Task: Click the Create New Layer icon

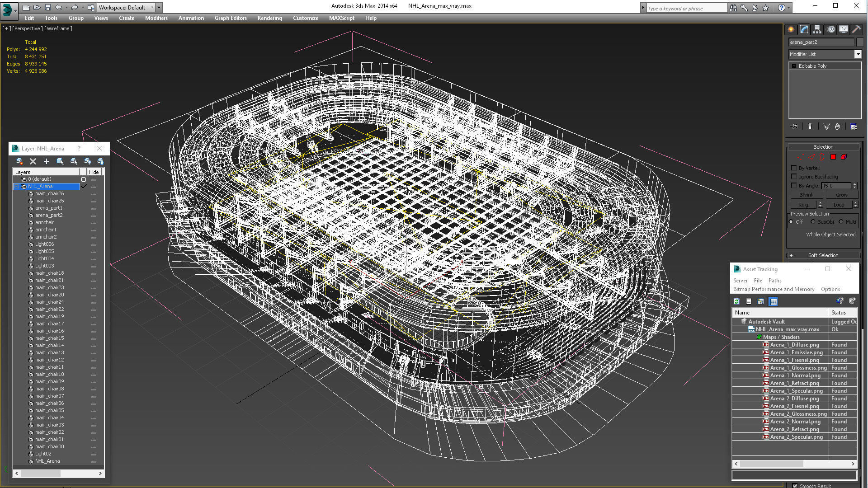Action: [19, 161]
